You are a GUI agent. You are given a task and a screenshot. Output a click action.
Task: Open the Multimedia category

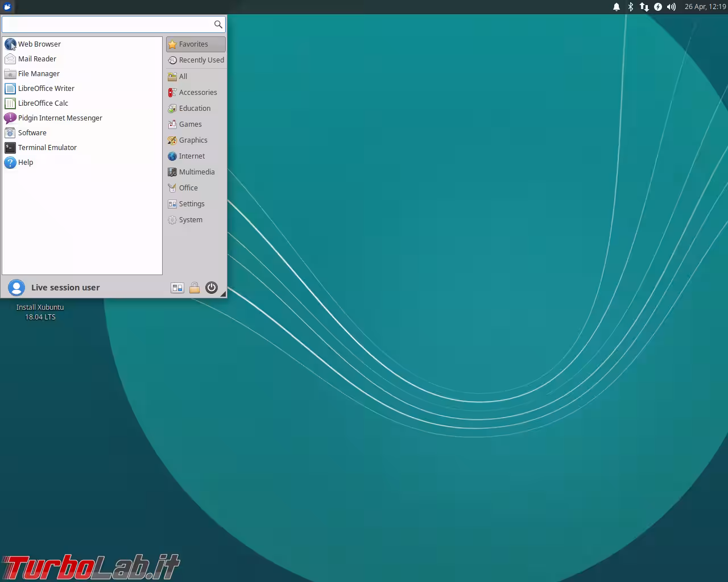[x=197, y=172]
